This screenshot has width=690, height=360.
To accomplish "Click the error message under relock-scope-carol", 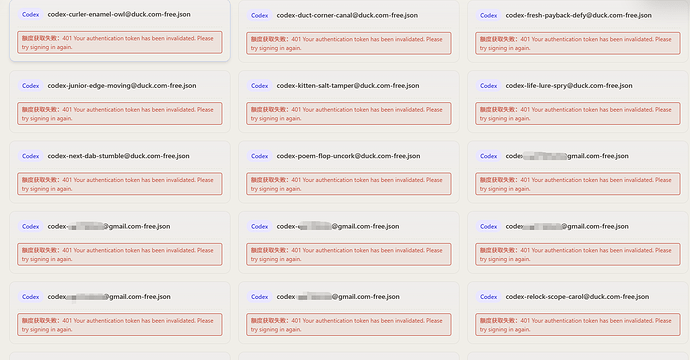I will (577, 325).
